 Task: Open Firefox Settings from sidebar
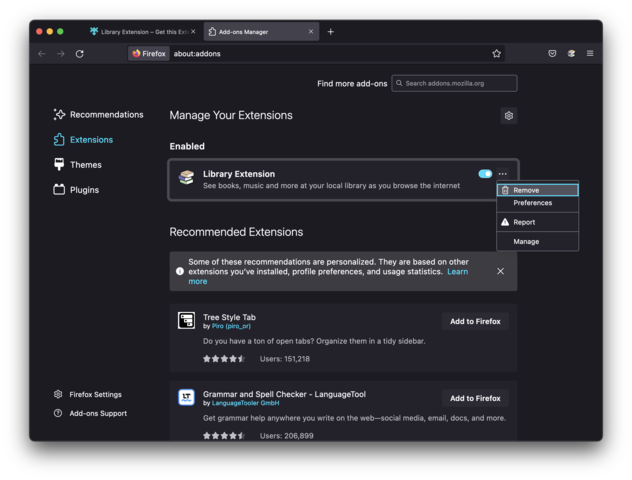coord(88,394)
